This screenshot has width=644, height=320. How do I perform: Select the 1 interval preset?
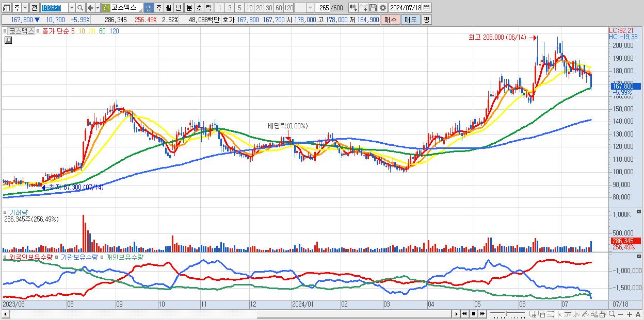coord(219,8)
